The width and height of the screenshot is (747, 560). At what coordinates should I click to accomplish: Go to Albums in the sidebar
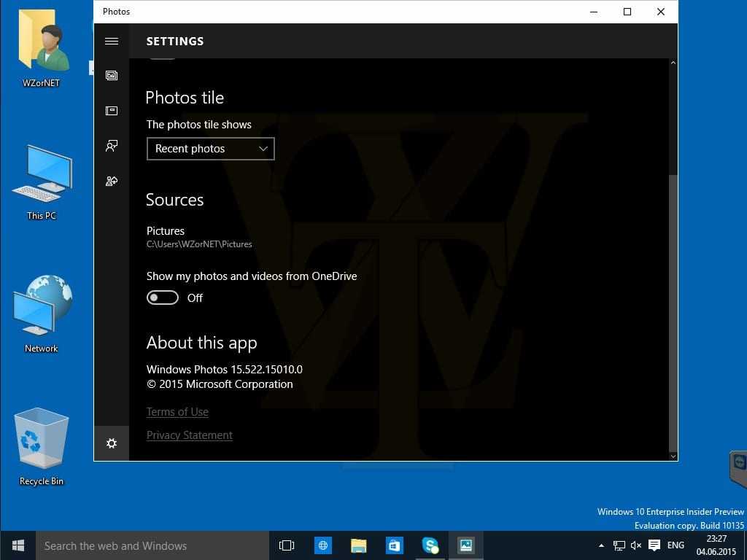click(x=112, y=111)
